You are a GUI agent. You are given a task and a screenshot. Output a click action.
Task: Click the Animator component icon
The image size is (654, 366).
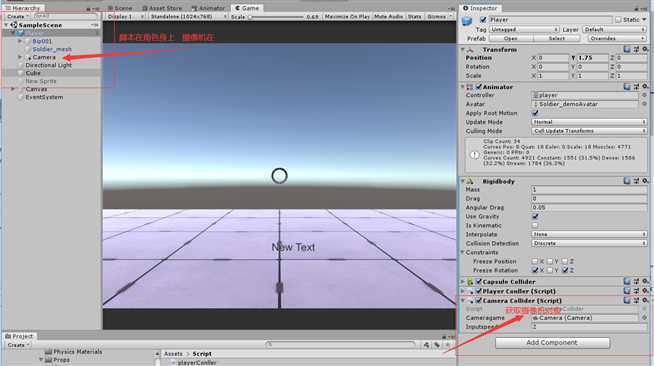pos(470,87)
